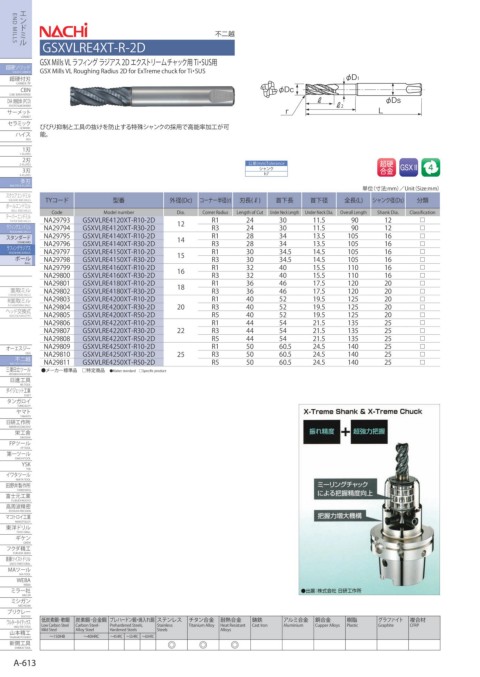
Task: Open the プリクレー maker tab
Action: [16, 613]
